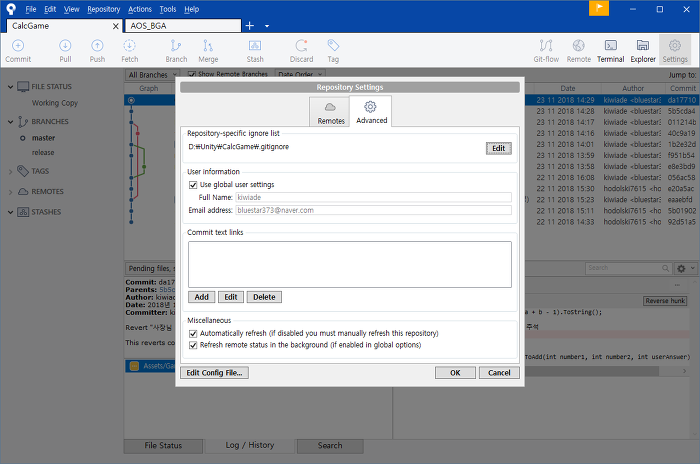Open dropdown next to gear icon
Screen dimensions: 700x464
click(x=692, y=268)
